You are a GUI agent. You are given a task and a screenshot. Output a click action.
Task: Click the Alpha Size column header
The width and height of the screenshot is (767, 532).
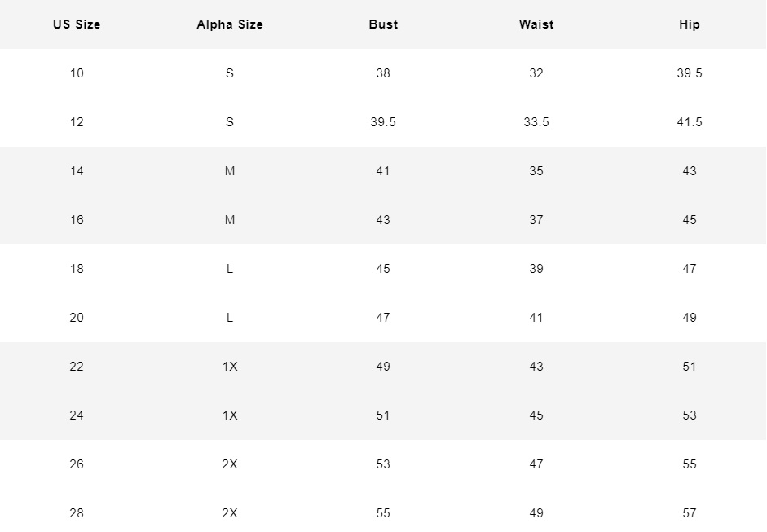click(230, 24)
